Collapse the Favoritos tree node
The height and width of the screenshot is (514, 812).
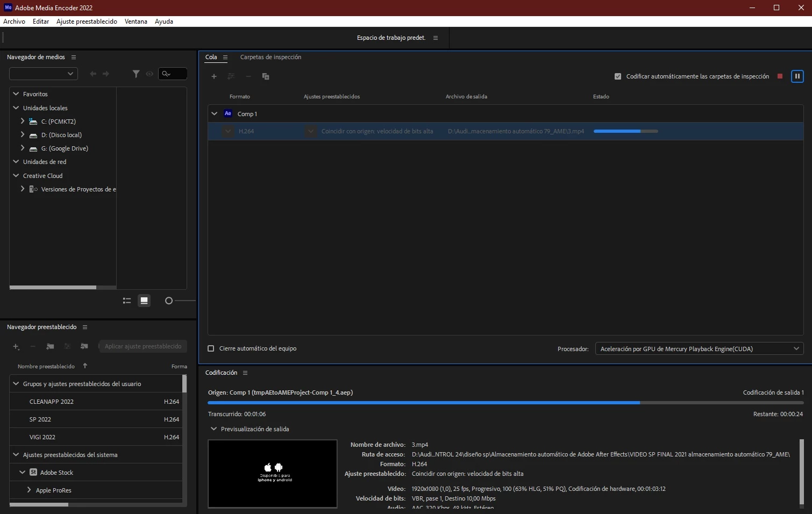click(16, 94)
